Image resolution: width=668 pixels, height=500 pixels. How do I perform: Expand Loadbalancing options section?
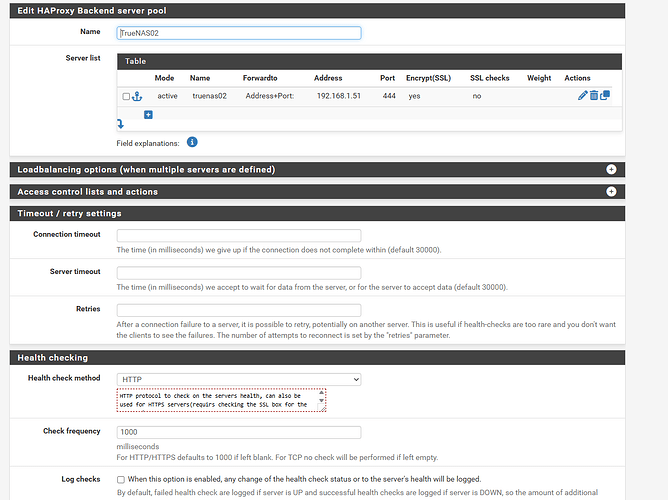(610, 169)
